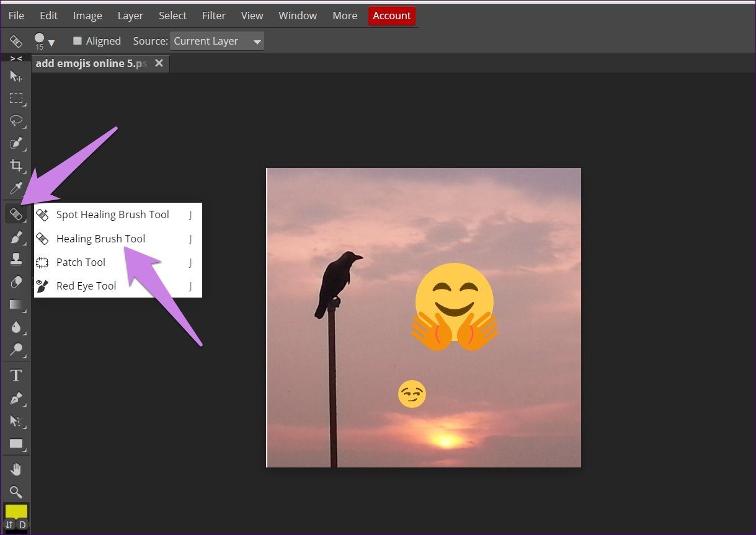Choose the Type tool
Image resolution: width=756 pixels, height=535 pixels.
click(x=16, y=375)
